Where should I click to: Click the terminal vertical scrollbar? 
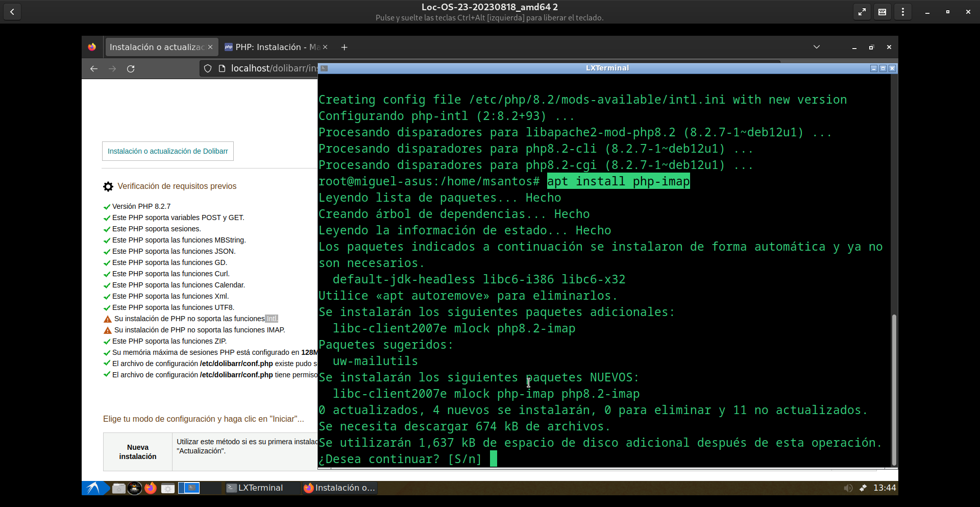pyautogui.click(x=894, y=390)
